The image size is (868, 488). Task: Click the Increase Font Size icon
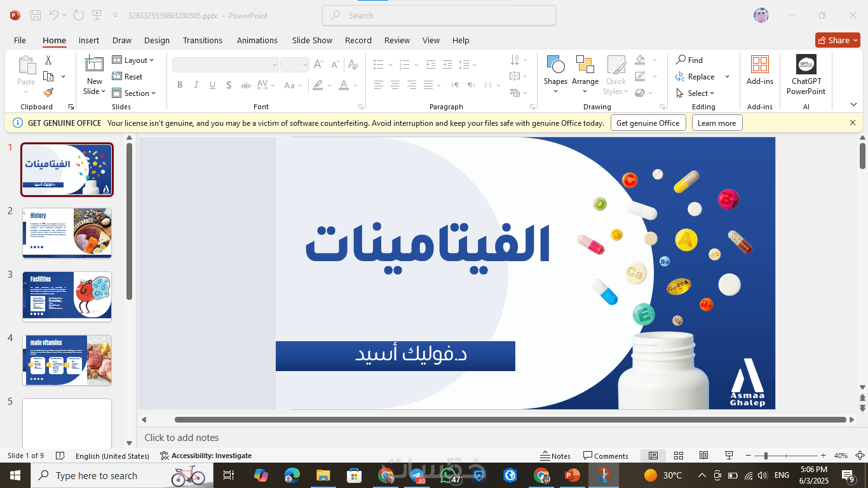(319, 65)
